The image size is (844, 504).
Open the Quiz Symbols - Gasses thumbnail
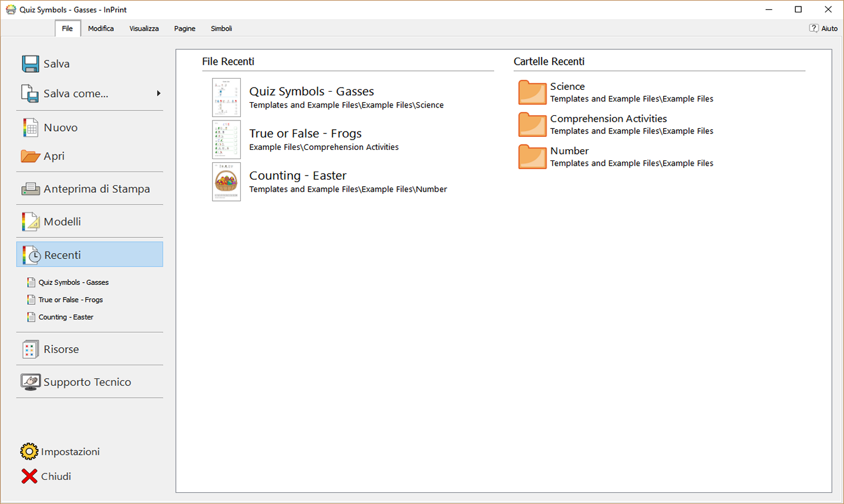pyautogui.click(x=226, y=98)
